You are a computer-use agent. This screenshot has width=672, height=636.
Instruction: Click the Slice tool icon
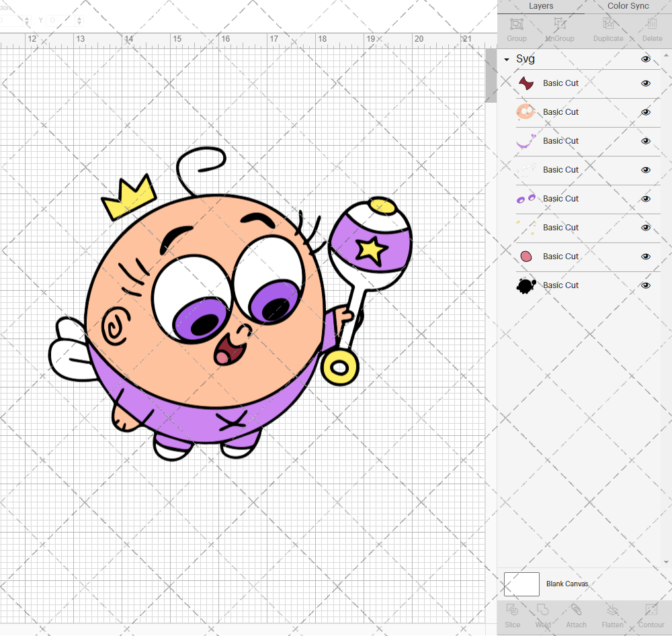(512, 610)
